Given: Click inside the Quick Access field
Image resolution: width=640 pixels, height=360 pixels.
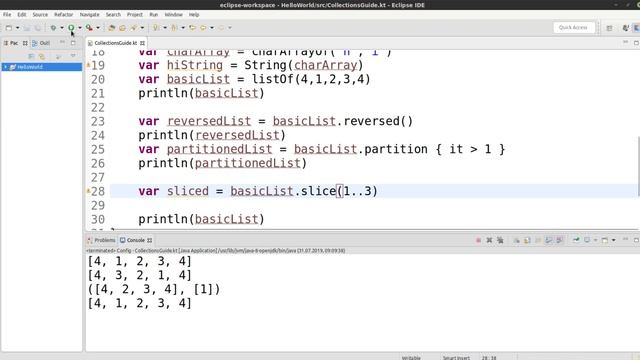Looking at the screenshot, I should [573, 27].
